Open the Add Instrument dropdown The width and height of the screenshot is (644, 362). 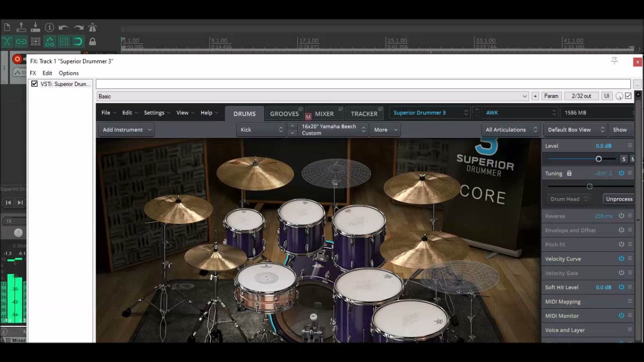[126, 130]
